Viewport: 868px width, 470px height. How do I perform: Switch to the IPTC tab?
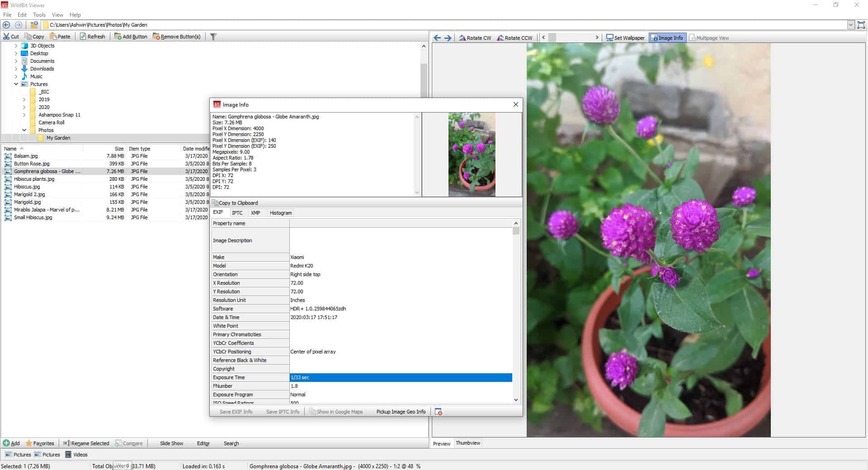tap(237, 212)
